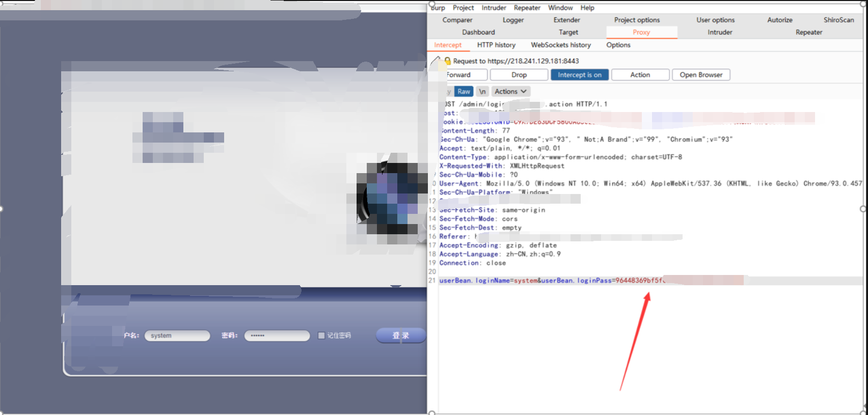Click the password field on login page
The image size is (868, 415).
277,336
